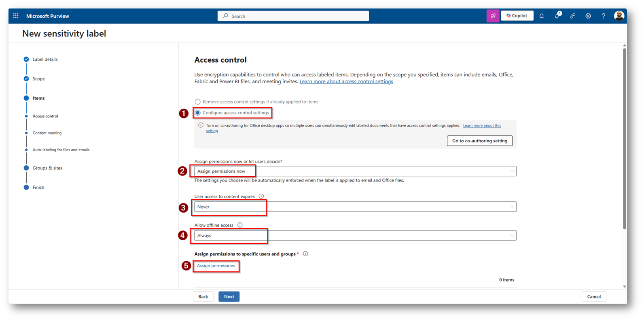Expand the Allow offline access dropdown
The image size is (644, 321).
tap(355, 236)
